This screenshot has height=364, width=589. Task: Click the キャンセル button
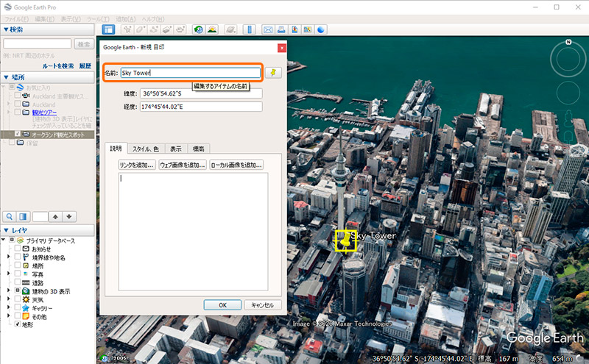click(x=262, y=304)
